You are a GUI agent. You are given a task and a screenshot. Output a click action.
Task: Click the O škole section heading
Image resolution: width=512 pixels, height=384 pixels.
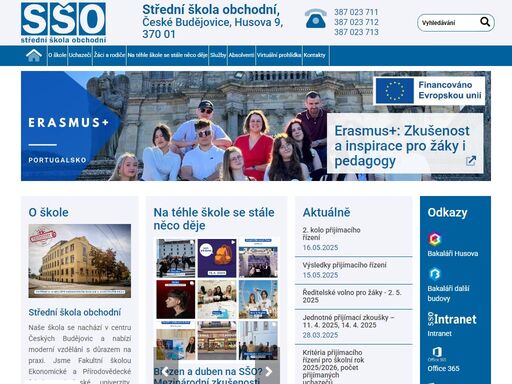tap(49, 212)
